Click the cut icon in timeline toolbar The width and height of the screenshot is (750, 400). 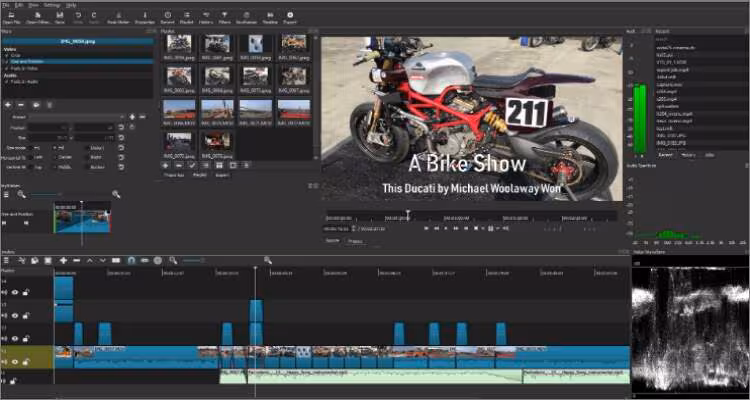point(22,261)
